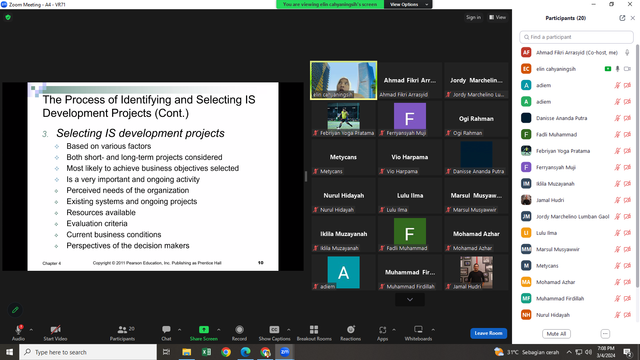Open the View layout menu
640x360 pixels.
[x=498, y=18]
